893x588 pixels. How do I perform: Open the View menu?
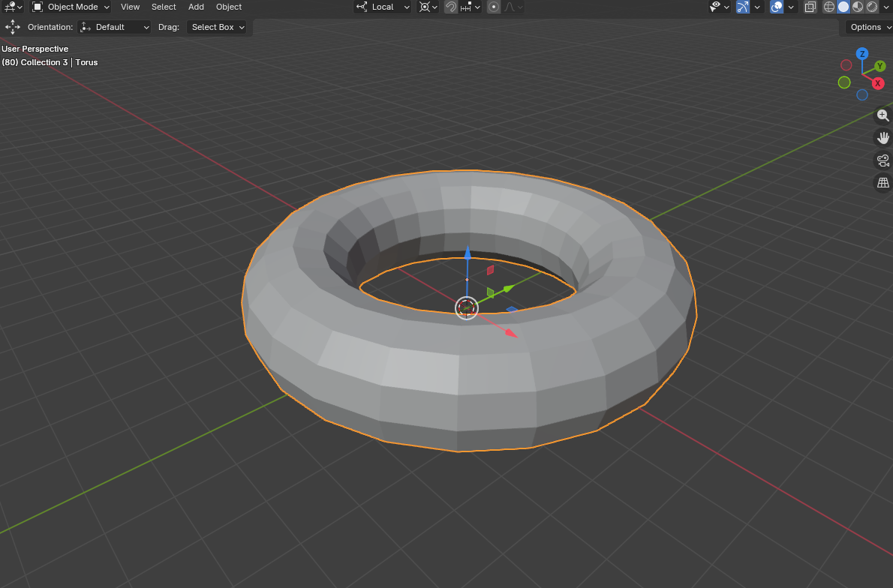130,7
